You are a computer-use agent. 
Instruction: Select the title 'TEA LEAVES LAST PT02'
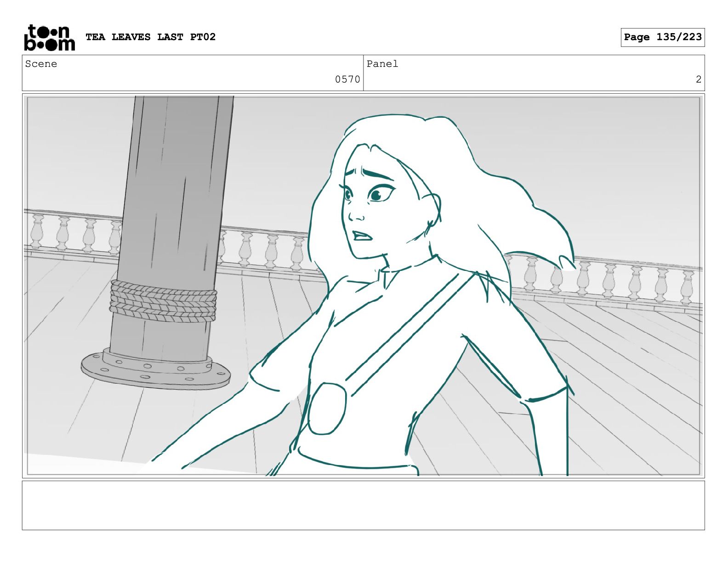(150, 37)
